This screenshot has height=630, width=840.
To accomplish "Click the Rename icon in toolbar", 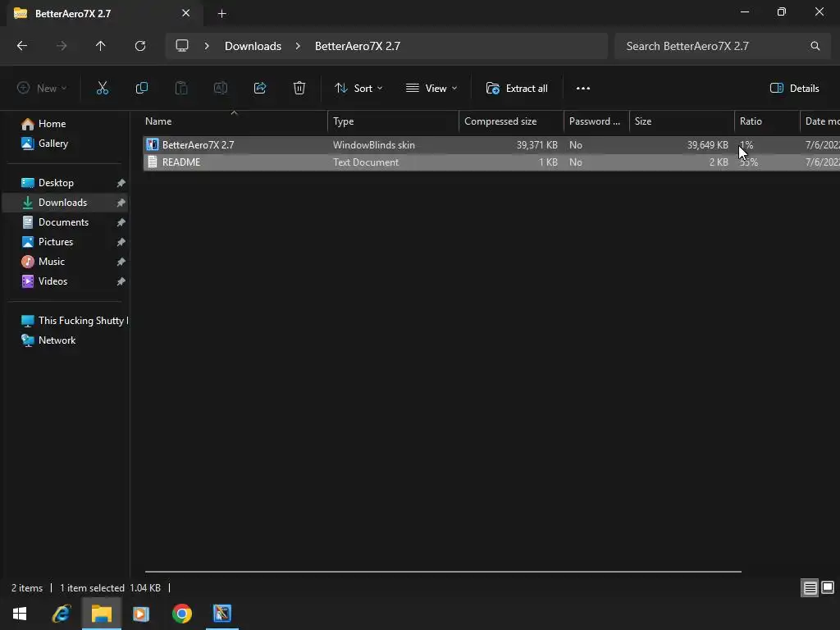I will click(221, 89).
